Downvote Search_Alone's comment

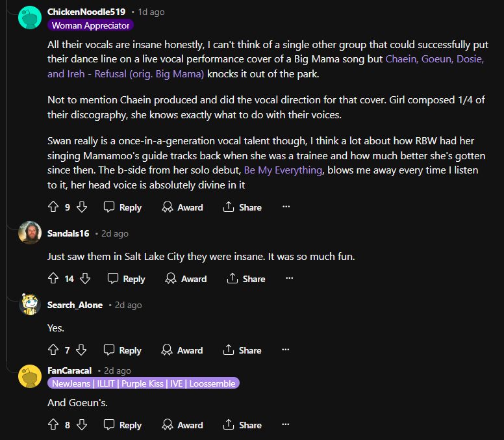pyautogui.click(x=82, y=350)
